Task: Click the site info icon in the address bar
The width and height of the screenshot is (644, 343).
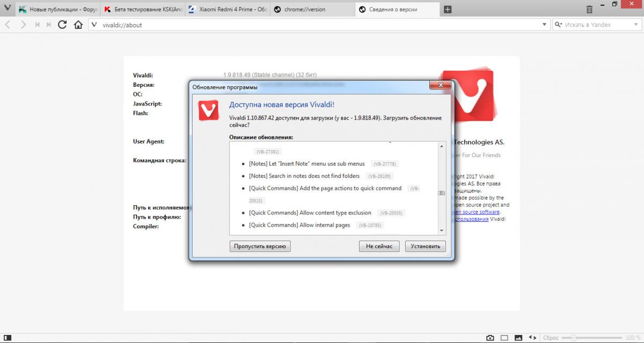Action: pos(94,25)
